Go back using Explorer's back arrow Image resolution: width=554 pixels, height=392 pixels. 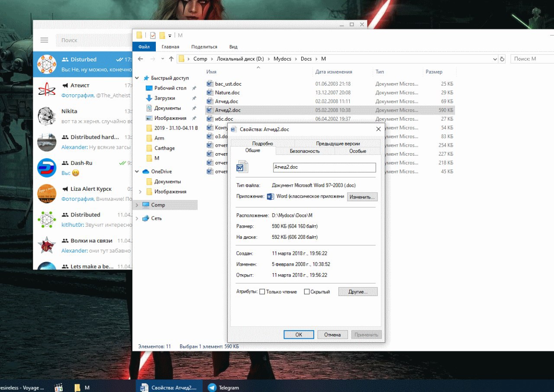point(140,59)
